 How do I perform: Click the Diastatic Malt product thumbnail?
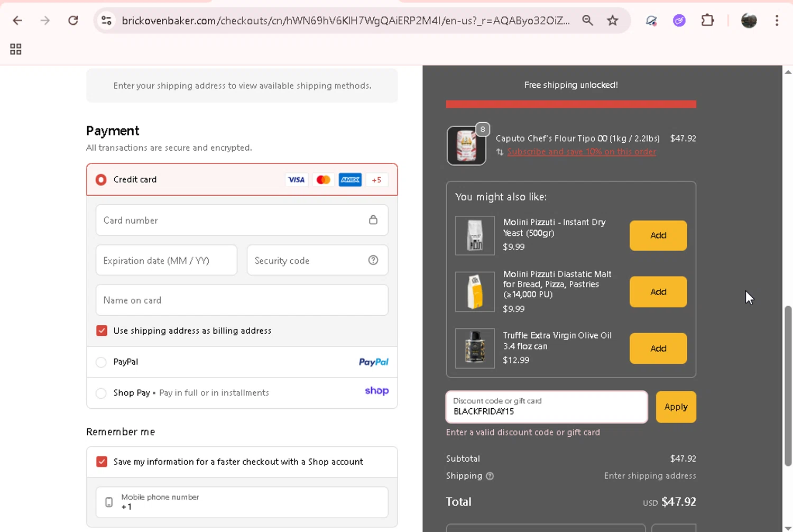[x=475, y=292]
